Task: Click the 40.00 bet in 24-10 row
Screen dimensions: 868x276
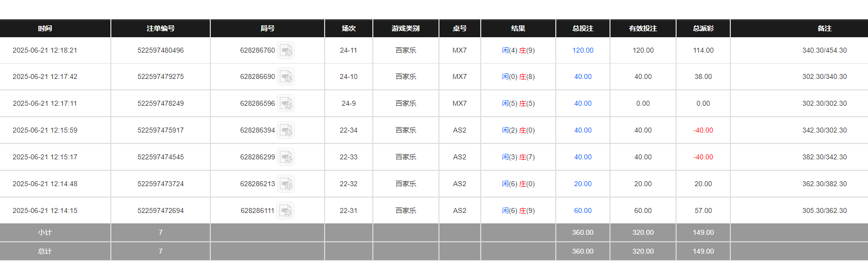Action: [583, 76]
